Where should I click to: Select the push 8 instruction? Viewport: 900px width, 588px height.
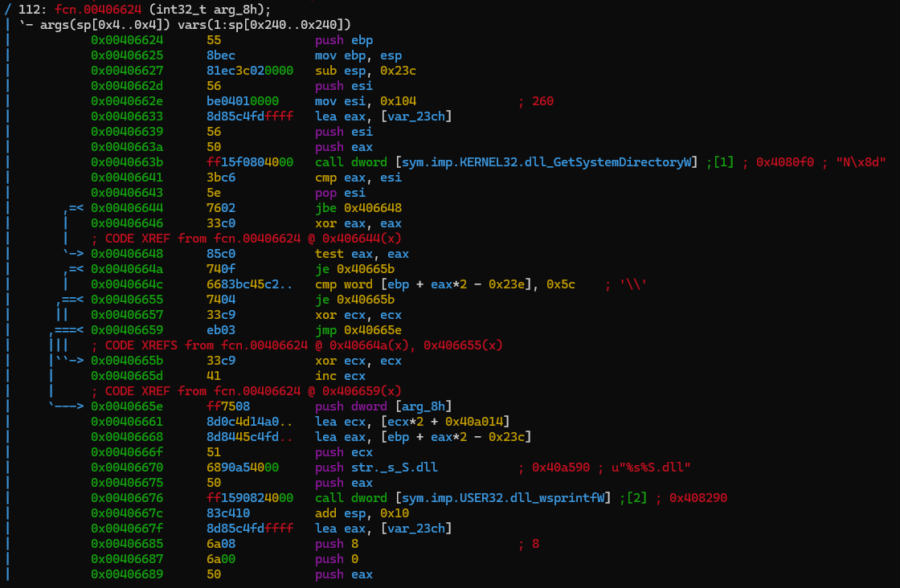[336, 544]
